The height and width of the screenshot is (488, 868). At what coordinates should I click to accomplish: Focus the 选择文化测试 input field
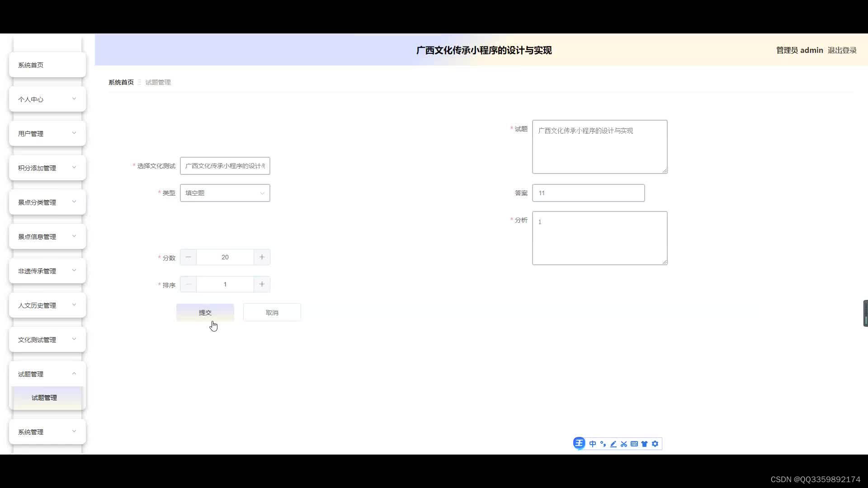tap(225, 166)
